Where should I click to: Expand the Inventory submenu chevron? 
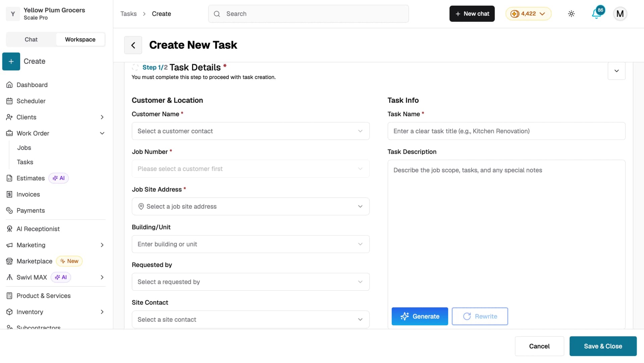pyautogui.click(x=102, y=312)
